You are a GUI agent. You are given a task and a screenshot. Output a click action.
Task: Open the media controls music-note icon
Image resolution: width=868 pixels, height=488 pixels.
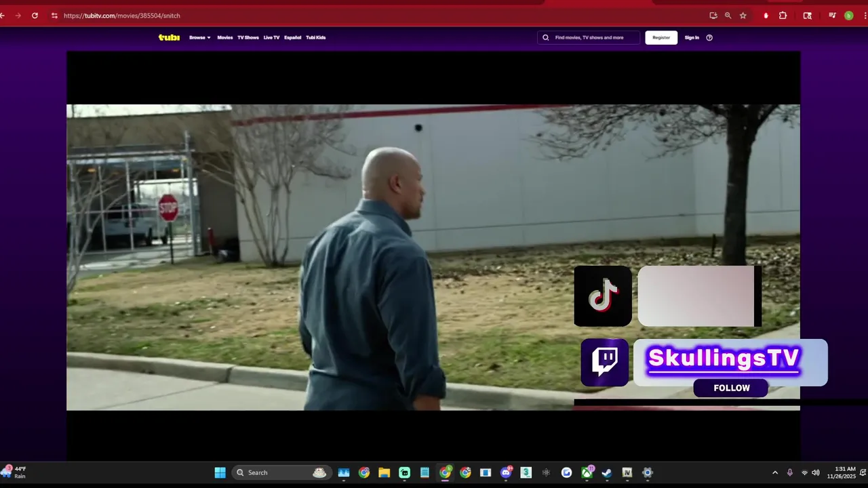tap(832, 16)
